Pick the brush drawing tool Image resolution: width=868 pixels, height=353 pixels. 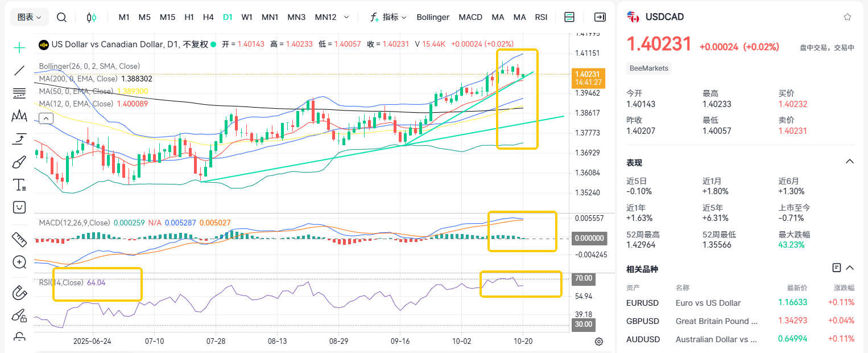(19, 162)
